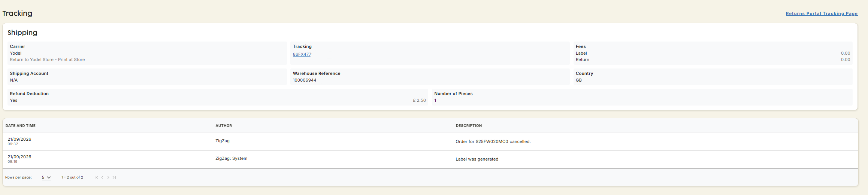868x195 pixels.
Task: Select the 'Order for S25FW020MC0 cancelled.' description
Action: coord(493,141)
